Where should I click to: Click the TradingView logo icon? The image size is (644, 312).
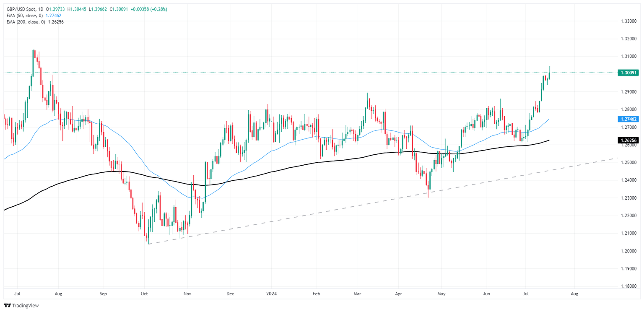click(x=7, y=305)
